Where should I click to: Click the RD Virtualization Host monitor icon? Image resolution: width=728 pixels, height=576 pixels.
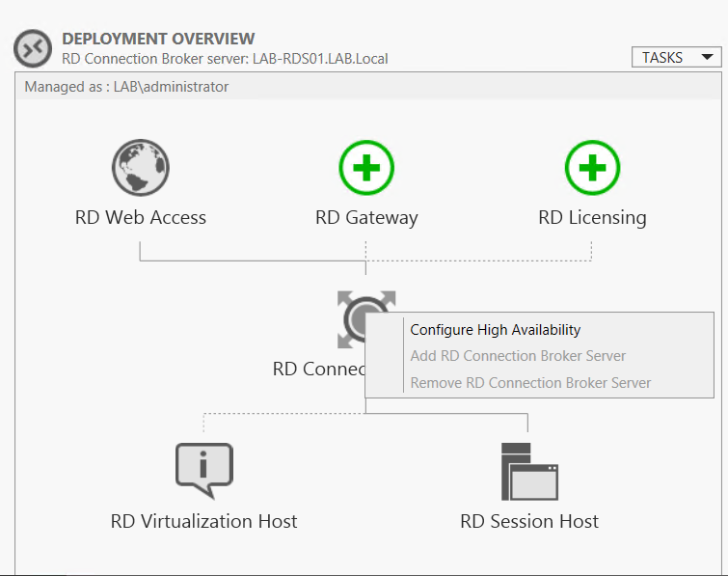coord(203,471)
